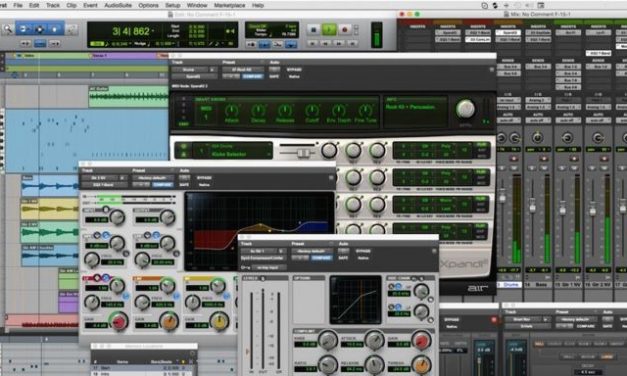Open the EQ3 7-Band insert selector
Screen dimensions: 627x376
tap(104, 185)
